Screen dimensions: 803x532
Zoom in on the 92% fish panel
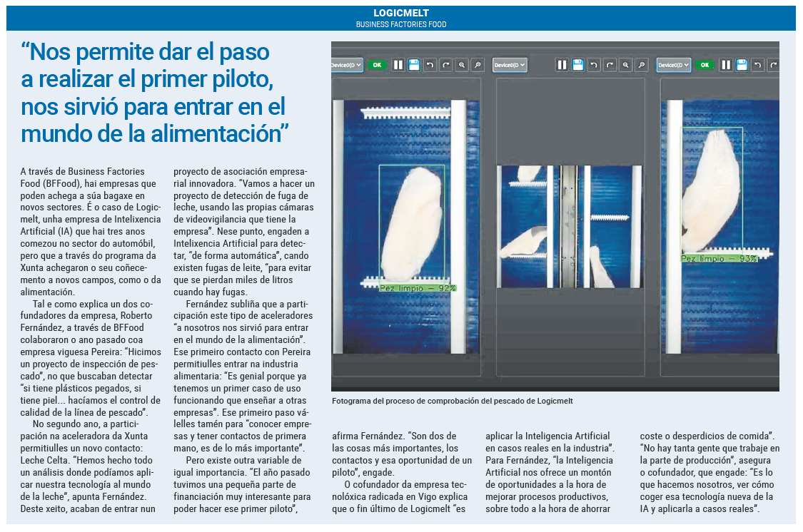[461, 65]
